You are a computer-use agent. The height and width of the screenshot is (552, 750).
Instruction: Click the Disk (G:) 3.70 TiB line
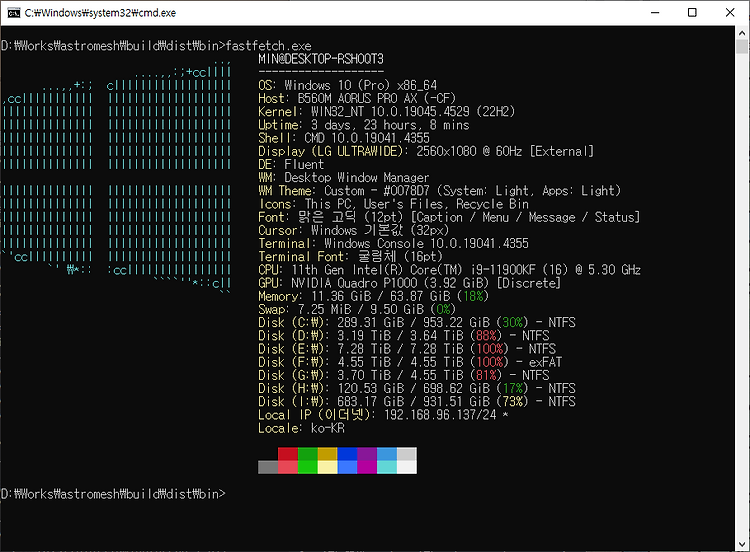[404, 375]
